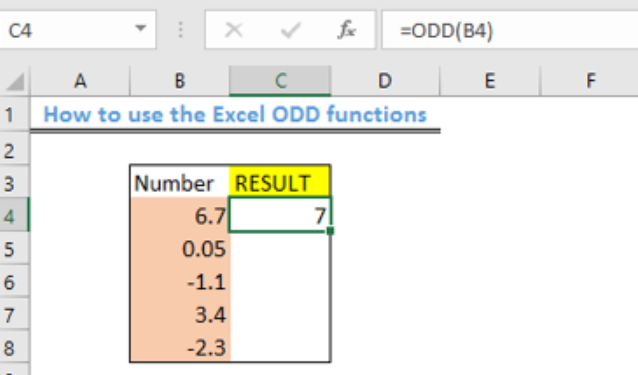Select row 5 header
The height and width of the screenshot is (375, 638).
[x=14, y=249]
